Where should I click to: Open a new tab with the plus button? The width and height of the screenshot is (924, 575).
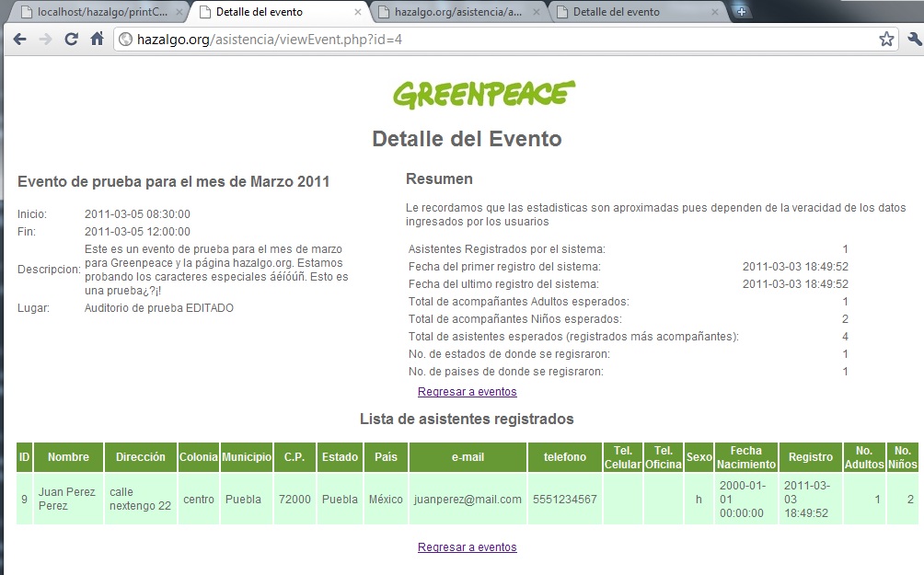tap(742, 12)
